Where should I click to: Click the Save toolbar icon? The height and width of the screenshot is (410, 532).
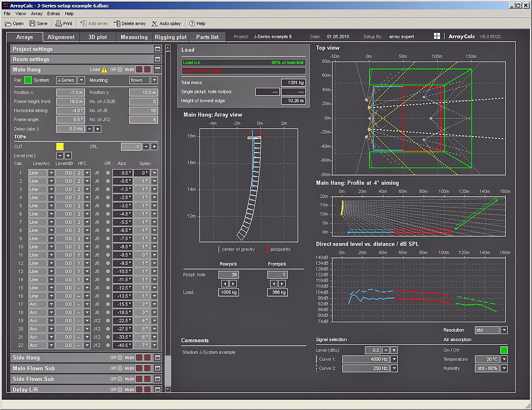[33, 23]
